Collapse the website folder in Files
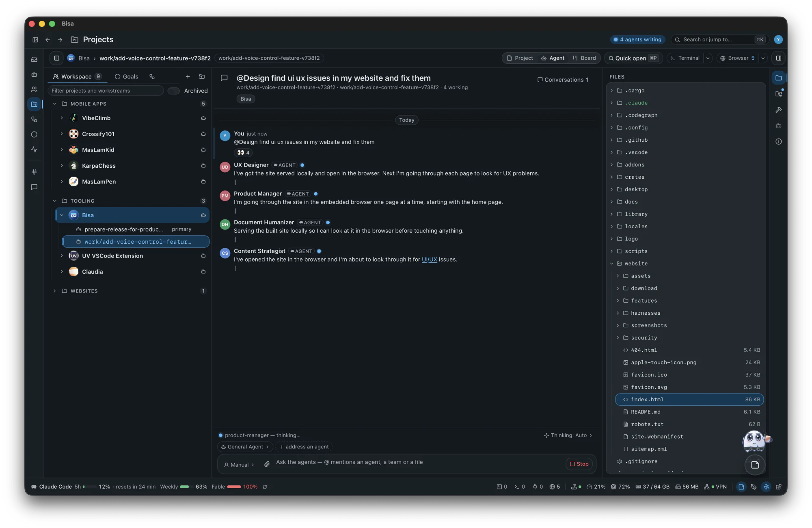 pyautogui.click(x=612, y=264)
